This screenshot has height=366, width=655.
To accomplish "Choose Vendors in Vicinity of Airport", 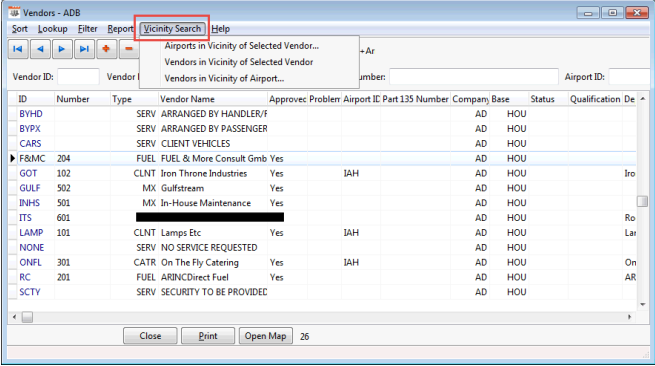I will (224, 78).
